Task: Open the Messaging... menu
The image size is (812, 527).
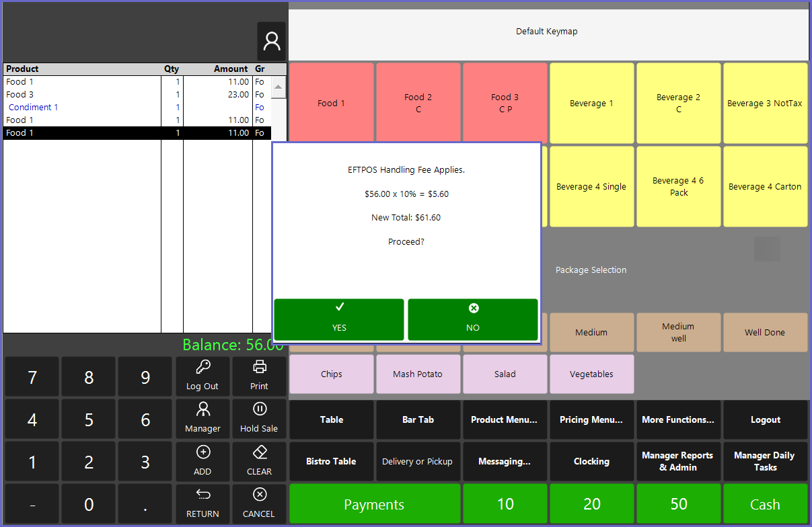Action: point(505,462)
